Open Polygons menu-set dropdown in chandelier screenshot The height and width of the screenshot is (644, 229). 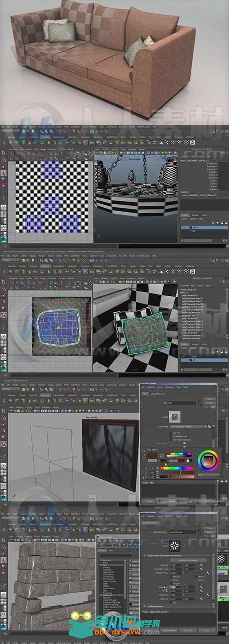point(11,131)
